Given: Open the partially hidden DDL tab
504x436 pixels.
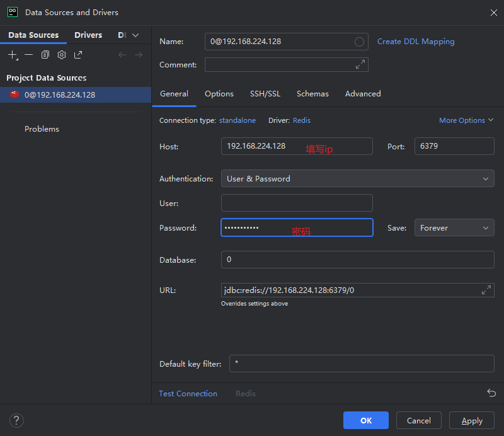Looking at the screenshot, I should pyautogui.click(x=122, y=35).
